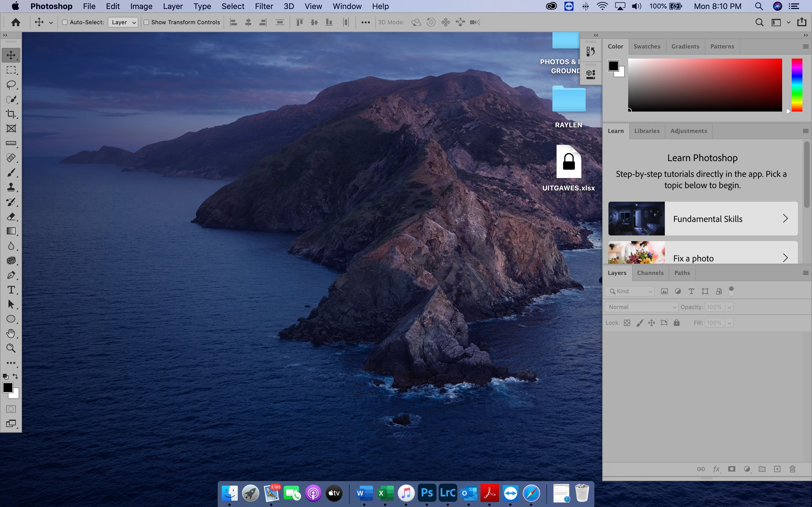This screenshot has width=812, height=507.
Task: Open the Filter menu
Action: [264, 6]
